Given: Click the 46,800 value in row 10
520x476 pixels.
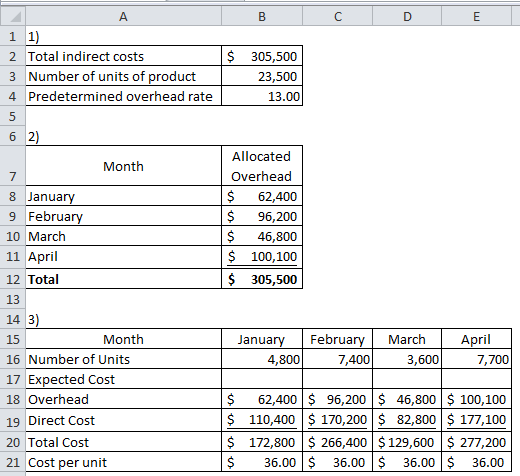Looking at the screenshot, I should (262, 236).
